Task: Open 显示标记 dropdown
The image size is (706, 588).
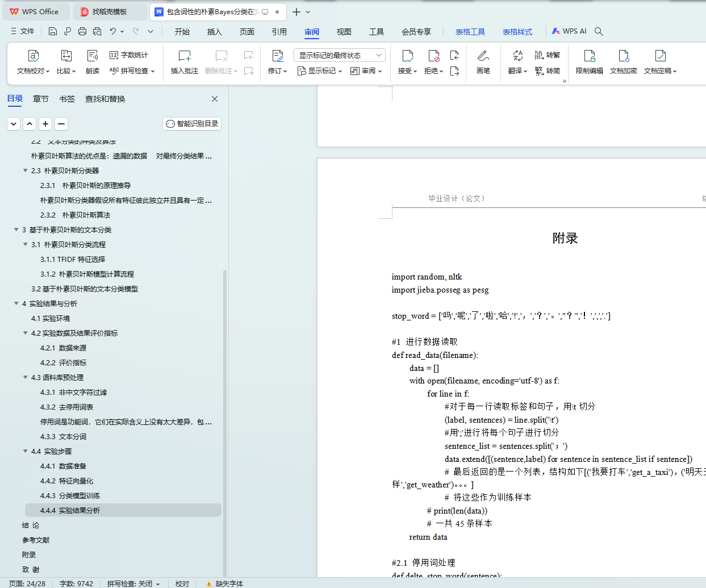Action: click(x=320, y=71)
